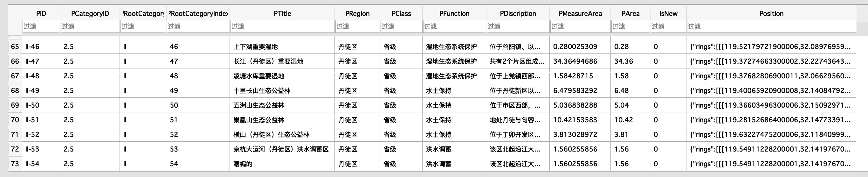The image size is (868, 177).
Task: Focus the PID filter field
Action: (x=41, y=26)
